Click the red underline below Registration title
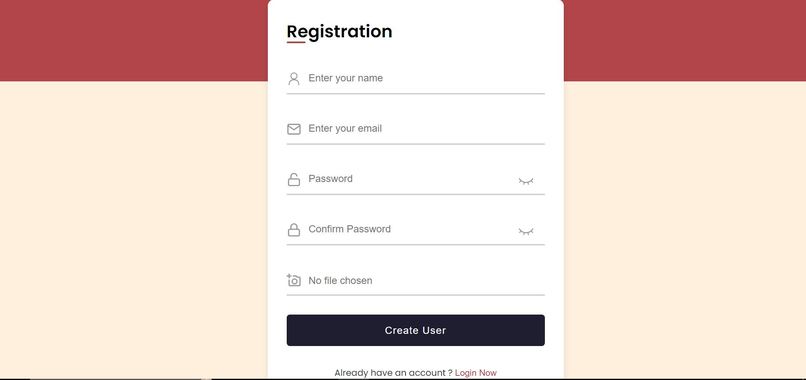 pyautogui.click(x=296, y=42)
